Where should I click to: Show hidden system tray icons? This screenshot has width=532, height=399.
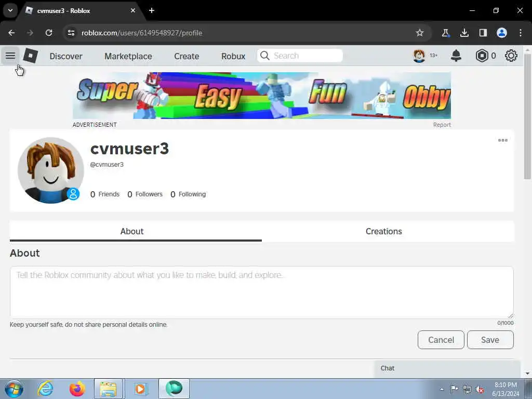(x=442, y=389)
